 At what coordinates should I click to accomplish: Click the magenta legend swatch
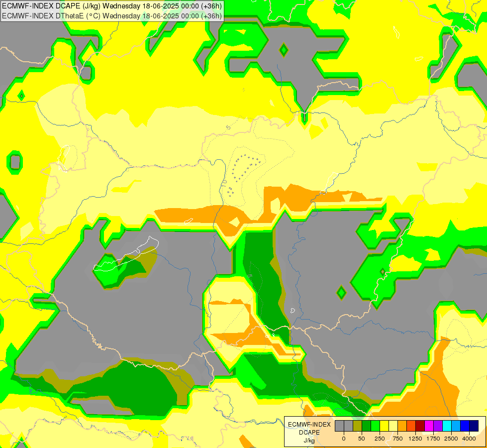click(429, 426)
